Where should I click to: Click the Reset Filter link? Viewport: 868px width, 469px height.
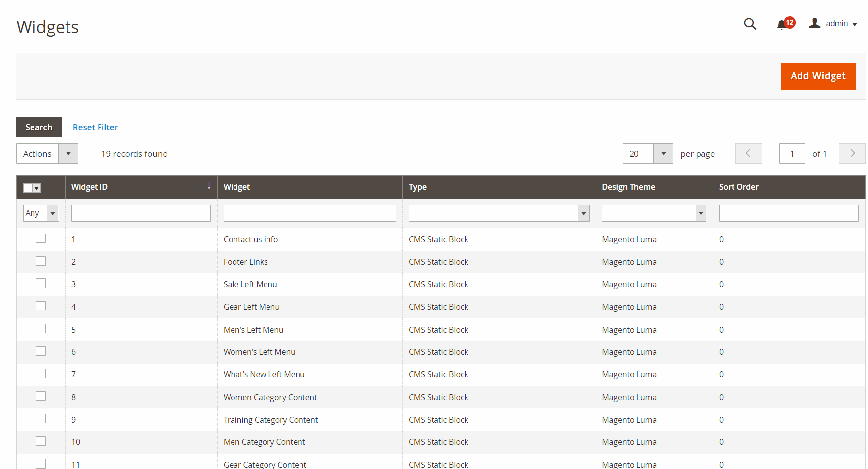click(96, 127)
